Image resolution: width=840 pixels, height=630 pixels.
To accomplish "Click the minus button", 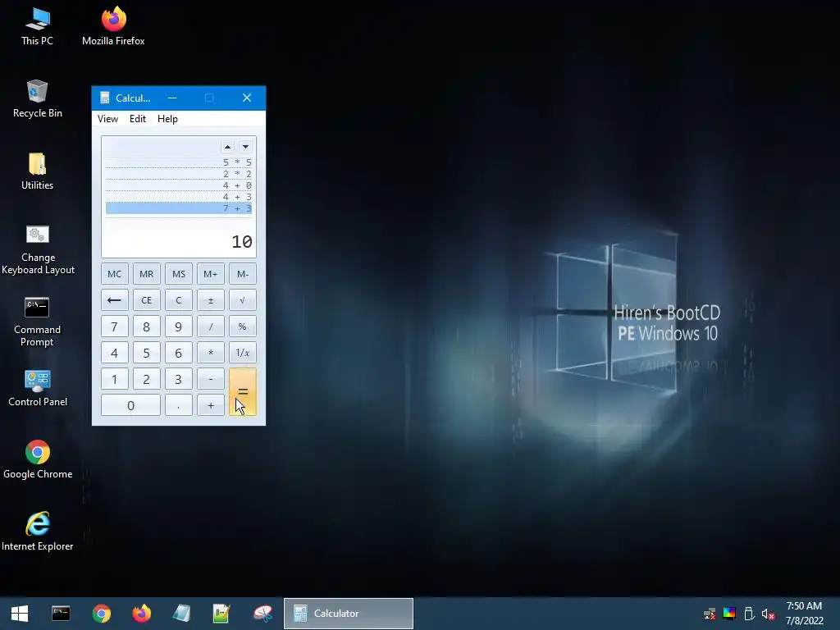I will tap(211, 379).
